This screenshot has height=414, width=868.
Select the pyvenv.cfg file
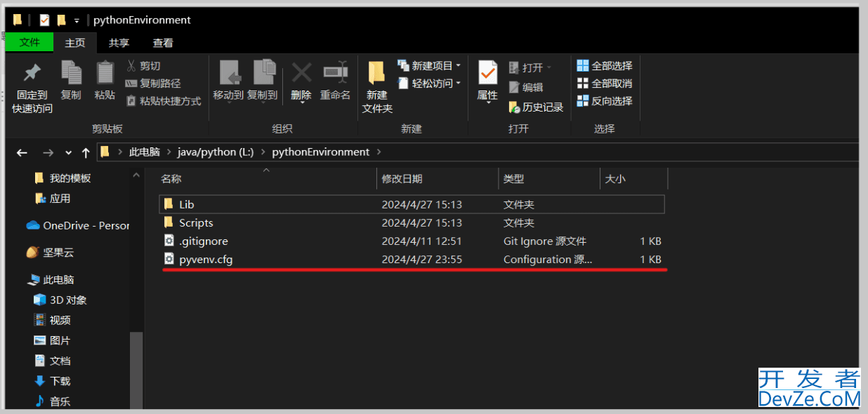[x=412, y=259]
